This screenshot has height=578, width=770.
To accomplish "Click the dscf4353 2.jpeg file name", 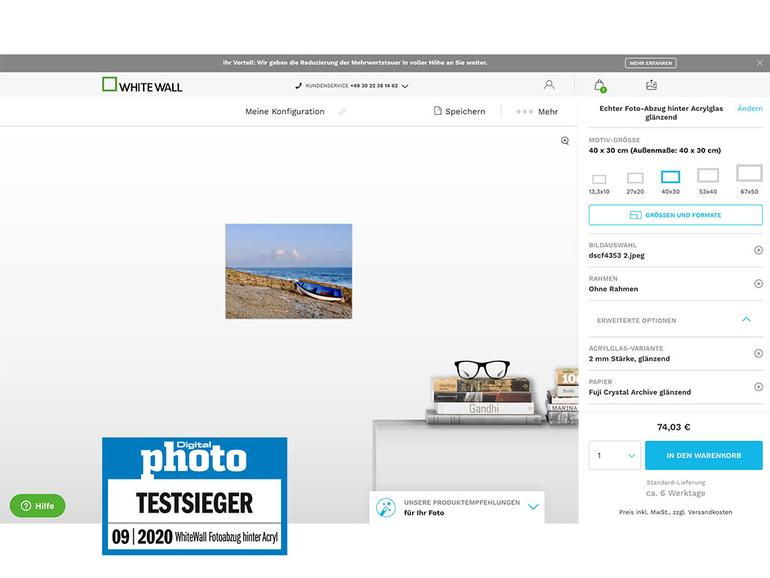I will (616, 255).
